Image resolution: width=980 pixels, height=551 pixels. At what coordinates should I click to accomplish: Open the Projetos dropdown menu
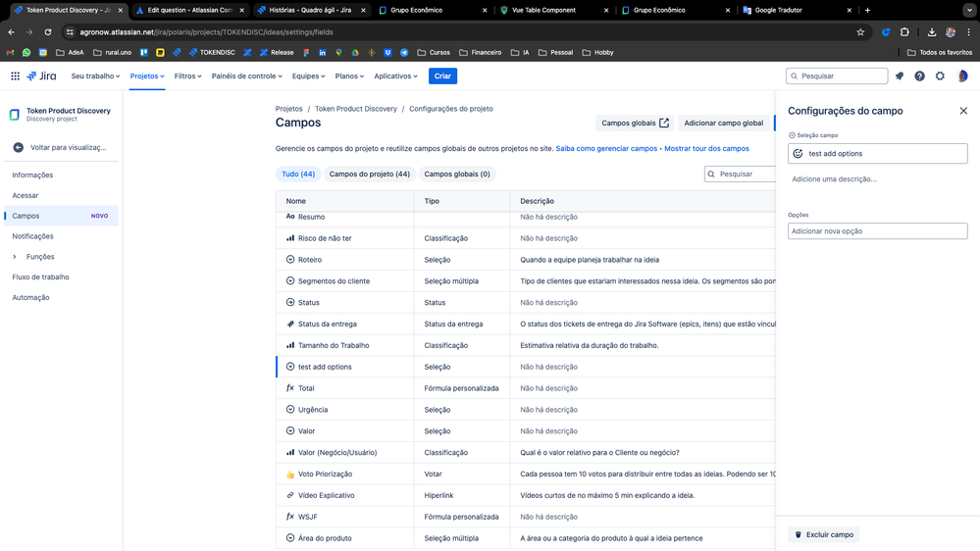point(147,76)
